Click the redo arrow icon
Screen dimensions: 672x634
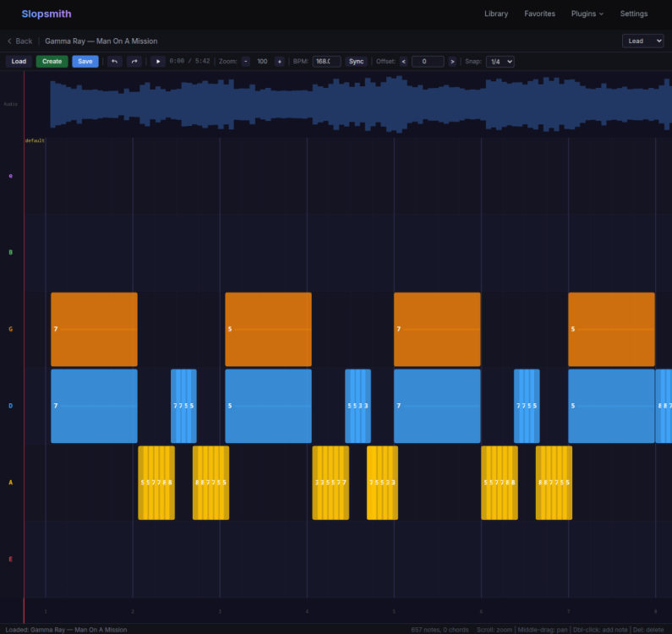click(134, 62)
